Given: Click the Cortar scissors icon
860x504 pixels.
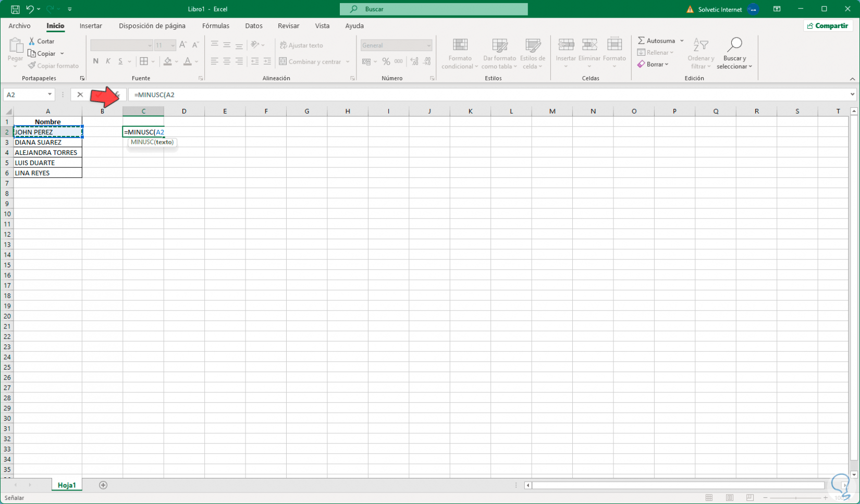Looking at the screenshot, I should (32, 41).
